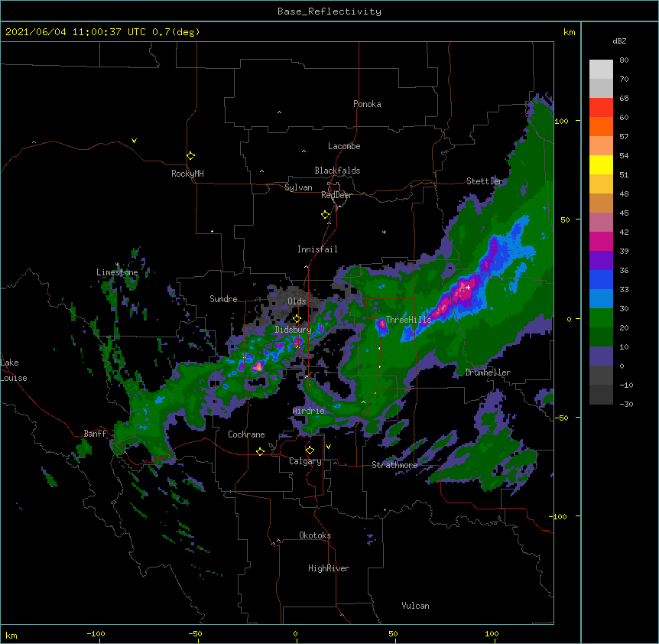Image resolution: width=659 pixels, height=644 pixels.
Task: Select the Strathmore label
Action: (x=394, y=464)
